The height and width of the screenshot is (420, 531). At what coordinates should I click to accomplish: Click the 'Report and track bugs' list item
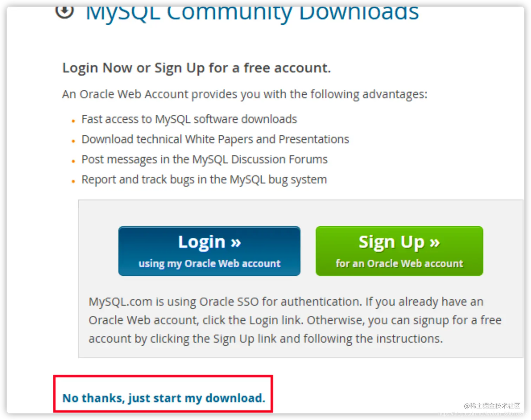pos(204,180)
